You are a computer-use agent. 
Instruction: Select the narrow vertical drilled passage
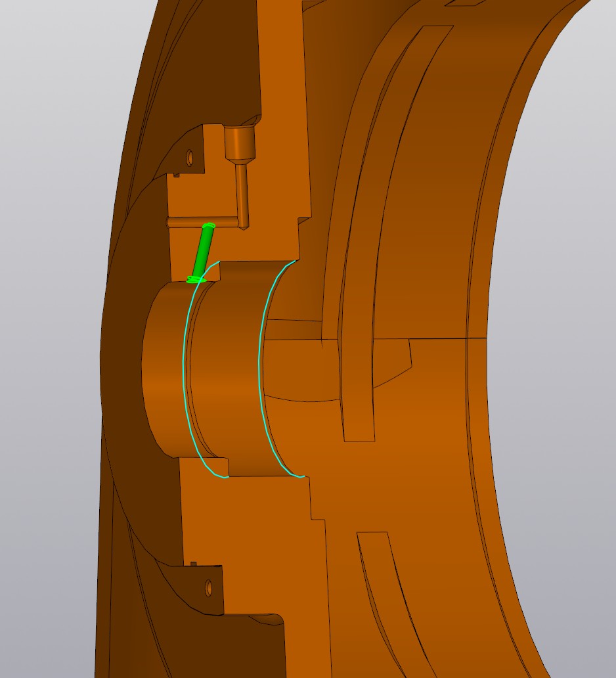tap(242, 191)
